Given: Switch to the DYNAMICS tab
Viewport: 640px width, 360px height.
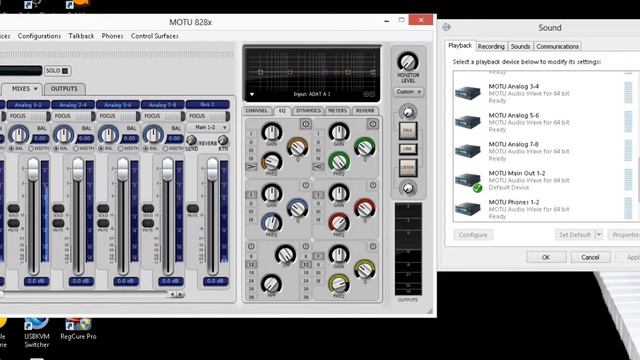Looking at the screenshot, I should click(x=308, y=111).
